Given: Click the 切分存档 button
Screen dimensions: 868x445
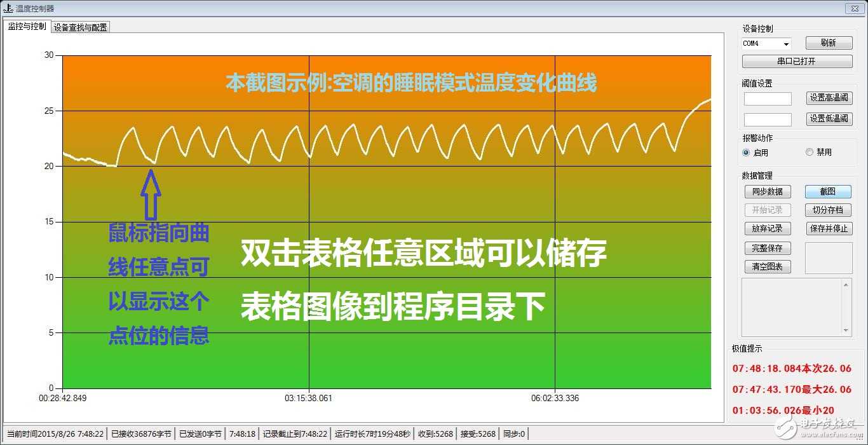Looking at the screenshot, I should click(829, 210).
